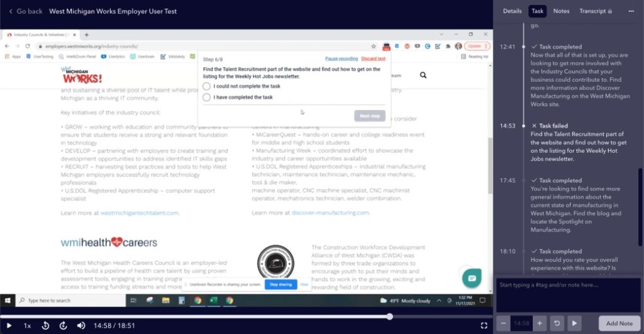644x334 pixels.
Task: Select 'I could not complete the task'
Action: tap(206, 86)
